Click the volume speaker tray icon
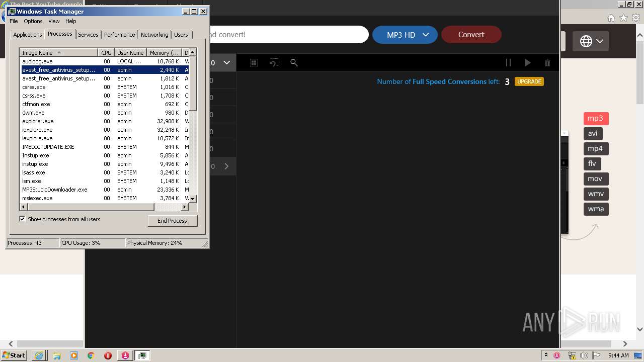This screenshot has height=362, width=644. click(x=584, y=355)
